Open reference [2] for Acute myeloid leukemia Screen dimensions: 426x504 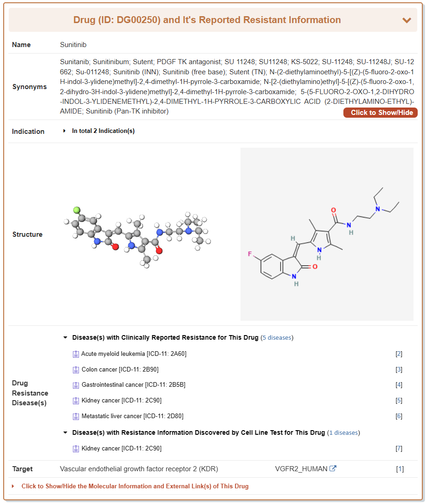(x=399, y=354)
